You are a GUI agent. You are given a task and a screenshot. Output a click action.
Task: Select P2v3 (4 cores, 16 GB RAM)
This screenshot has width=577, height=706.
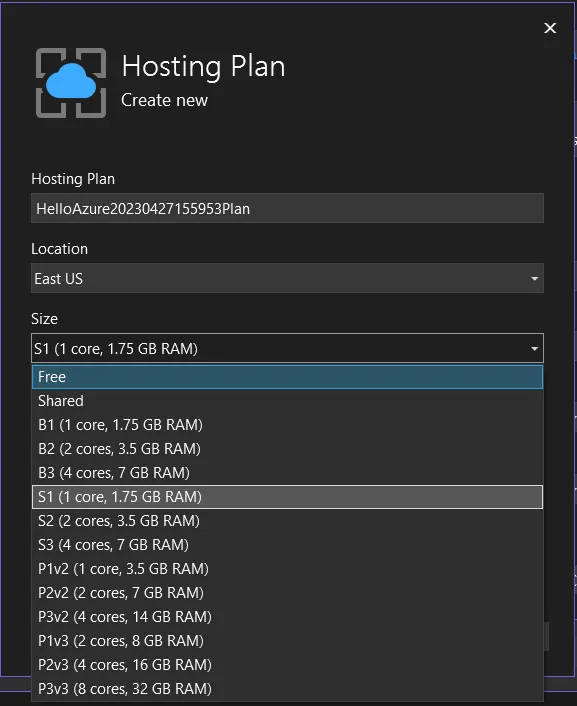pos(287,665)
